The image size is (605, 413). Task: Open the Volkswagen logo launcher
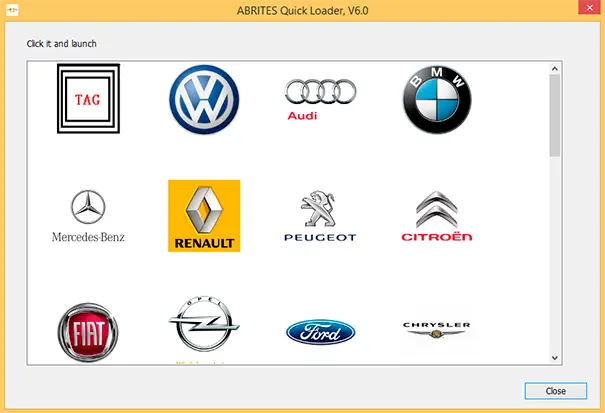[x=204, y=99]
